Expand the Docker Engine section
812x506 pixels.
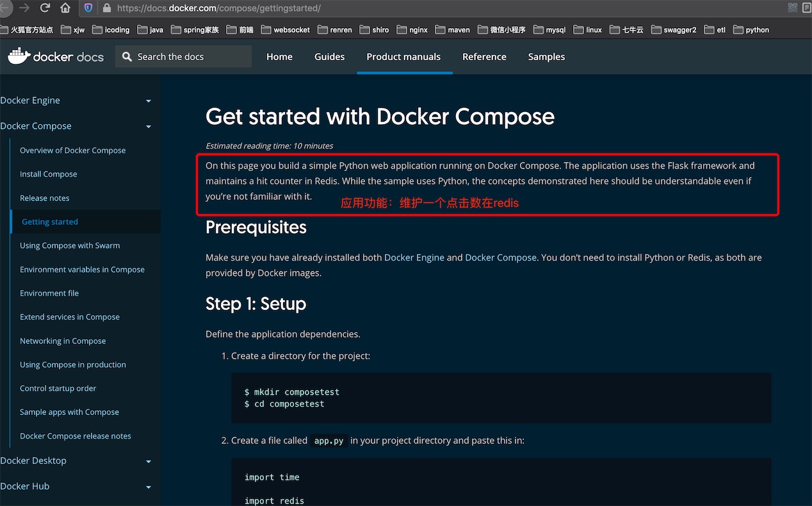click(149, 101)
